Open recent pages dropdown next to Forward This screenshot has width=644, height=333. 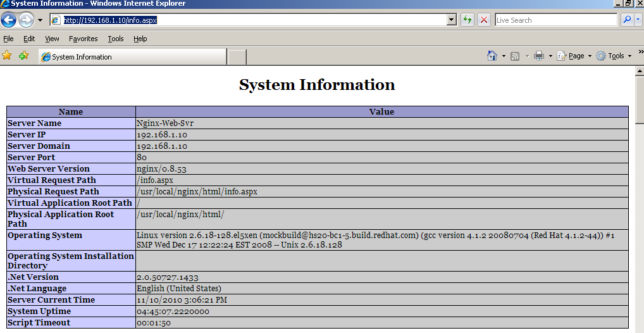pyautogui.click(x=40, y=20)
